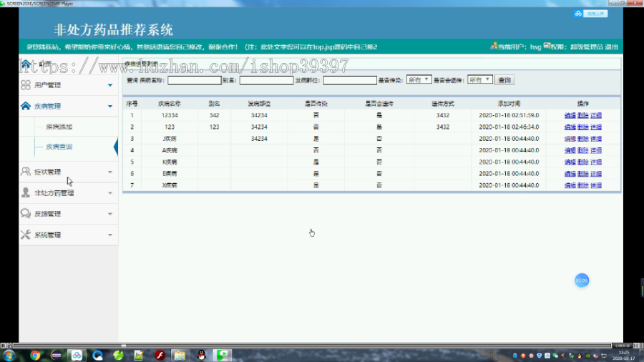
Task: Open Windows Start button
Action: point(9,356)
